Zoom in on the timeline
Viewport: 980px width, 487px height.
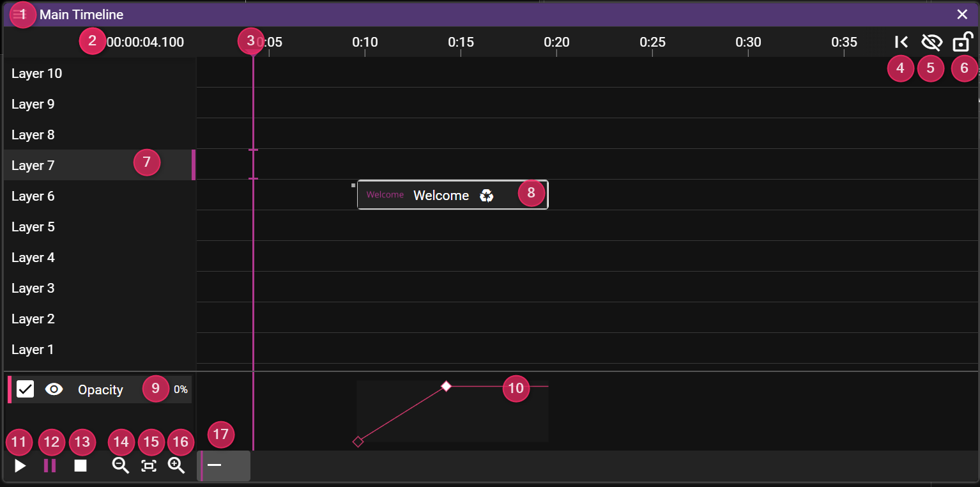(176, 466)
